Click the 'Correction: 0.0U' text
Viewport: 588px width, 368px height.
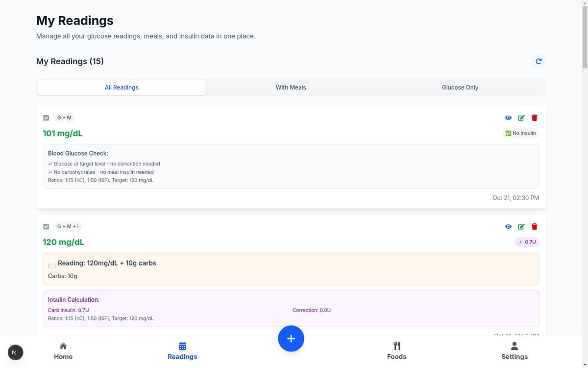(312, 310)
